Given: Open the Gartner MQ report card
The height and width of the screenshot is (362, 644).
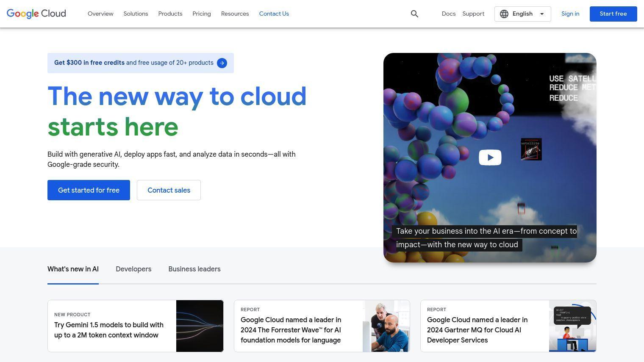Looking at the screenshot, I should point(508,326).
